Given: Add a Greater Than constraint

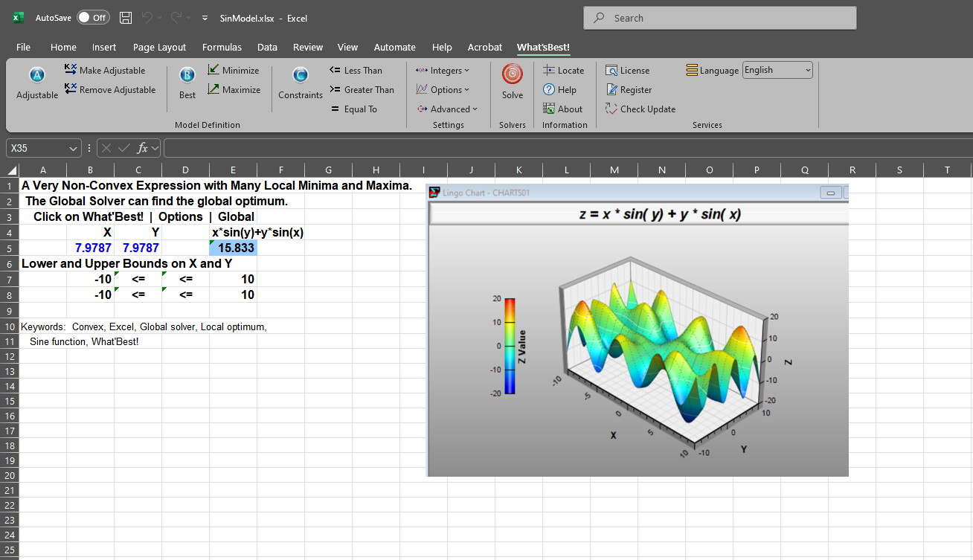Looking at the screenshot, I should (362, 89).
